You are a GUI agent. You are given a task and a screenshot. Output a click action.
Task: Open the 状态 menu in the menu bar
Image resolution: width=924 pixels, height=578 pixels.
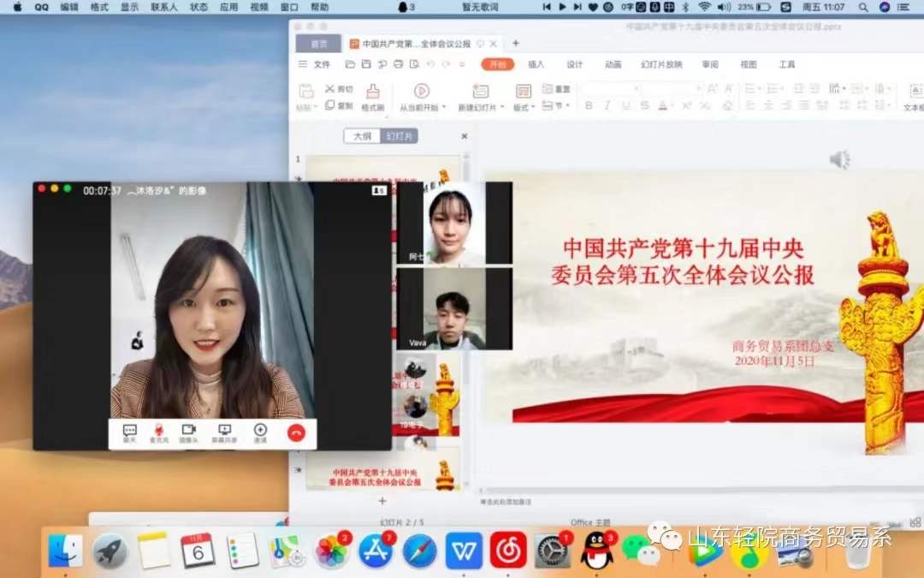click(x=198, y=7)
